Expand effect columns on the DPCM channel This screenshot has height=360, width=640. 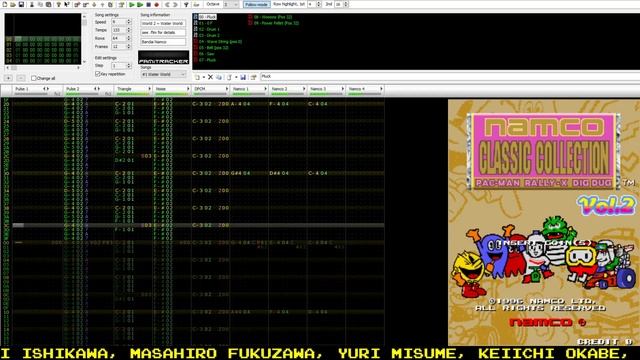(x=227, y=89)
